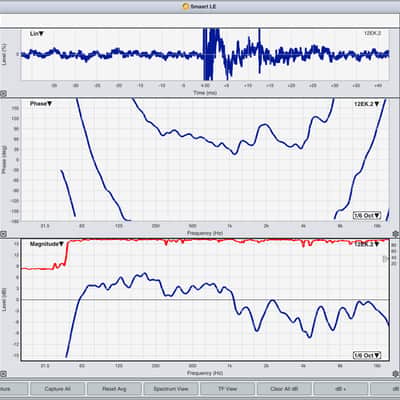Image resolution: width=400 pixels, height=400 pixels.
Task: Collapse the magnitude pane using its corner icon
Action: (x=2, y=374)
